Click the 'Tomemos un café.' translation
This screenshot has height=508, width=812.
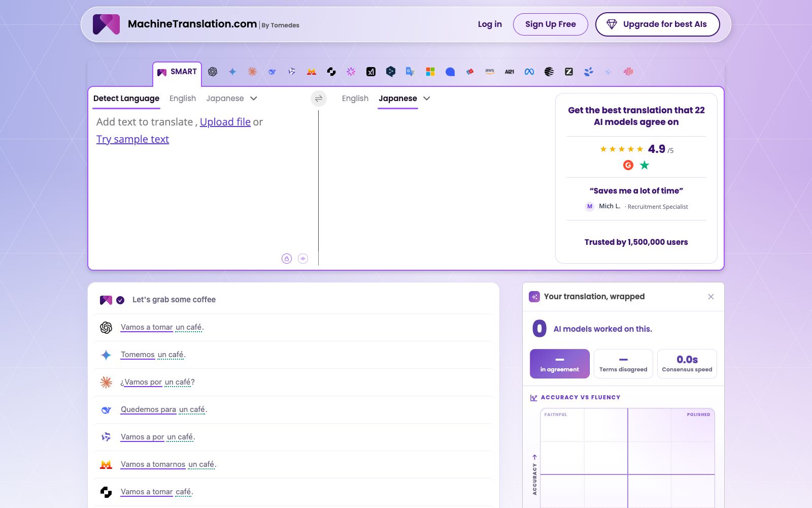(153, 355)
